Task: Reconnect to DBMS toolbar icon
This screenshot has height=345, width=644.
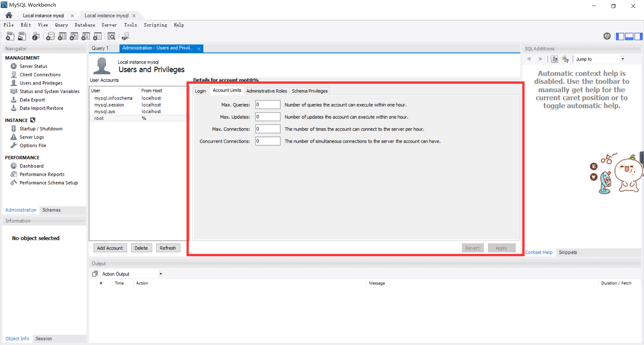Action: (x=125, y=36)
